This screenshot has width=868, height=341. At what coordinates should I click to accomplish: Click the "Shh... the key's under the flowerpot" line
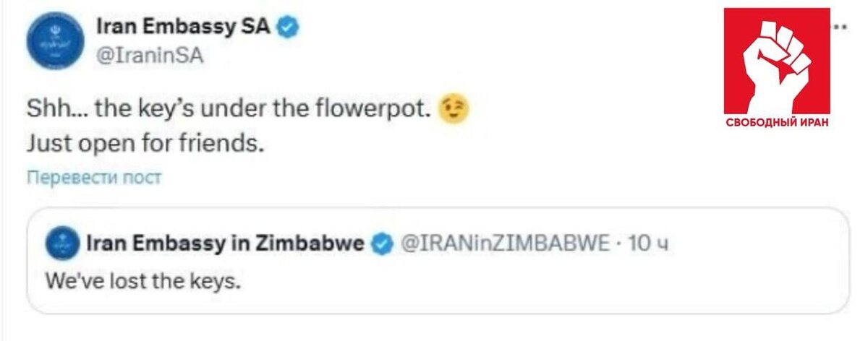click(229, 110)
